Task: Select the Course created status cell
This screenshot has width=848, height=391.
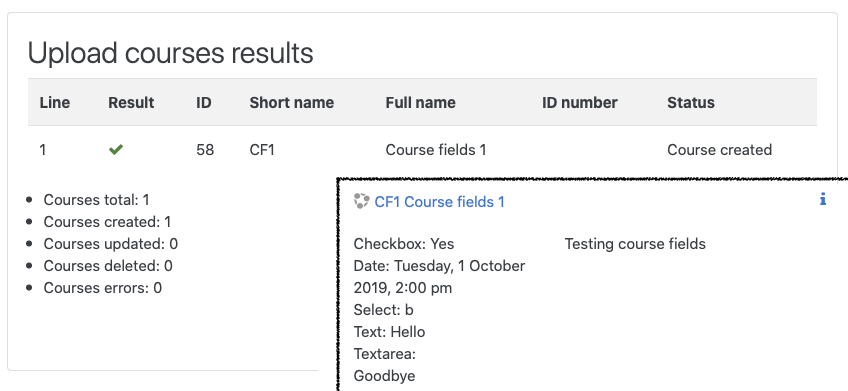Action: point(719,150)
